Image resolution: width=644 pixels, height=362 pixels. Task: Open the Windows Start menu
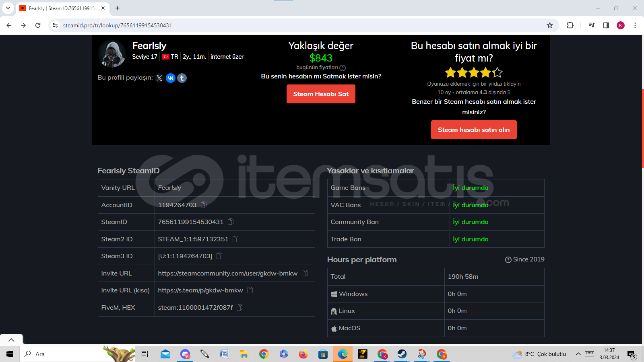[x=10, y=354]
